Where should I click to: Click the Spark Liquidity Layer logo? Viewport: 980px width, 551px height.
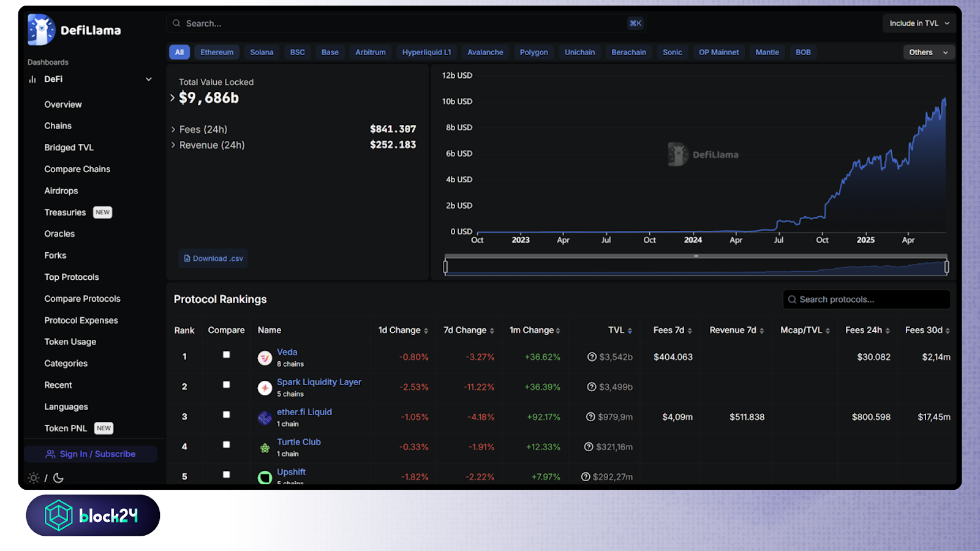pos(265,388)
